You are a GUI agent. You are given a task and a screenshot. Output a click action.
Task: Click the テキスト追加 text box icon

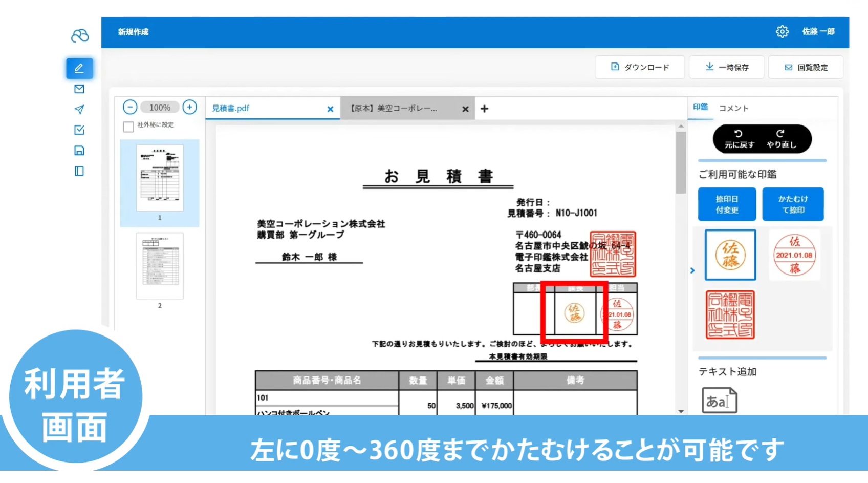(719, 401)
